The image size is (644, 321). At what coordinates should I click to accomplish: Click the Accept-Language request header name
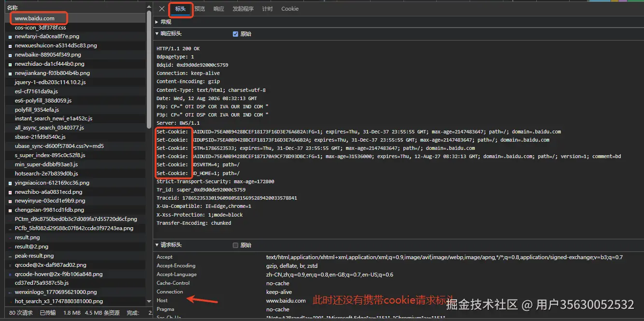pyautogui.click(x=176, y=274)
